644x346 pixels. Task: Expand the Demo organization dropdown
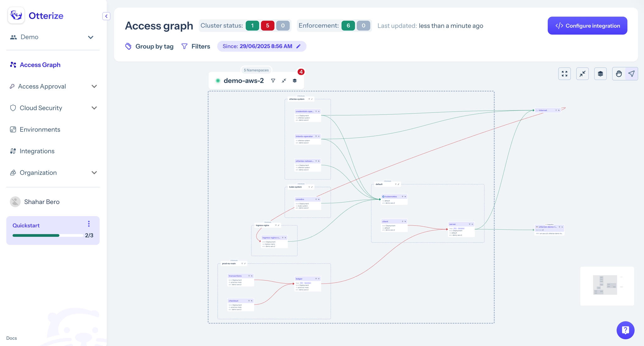(x=91, y=37)
